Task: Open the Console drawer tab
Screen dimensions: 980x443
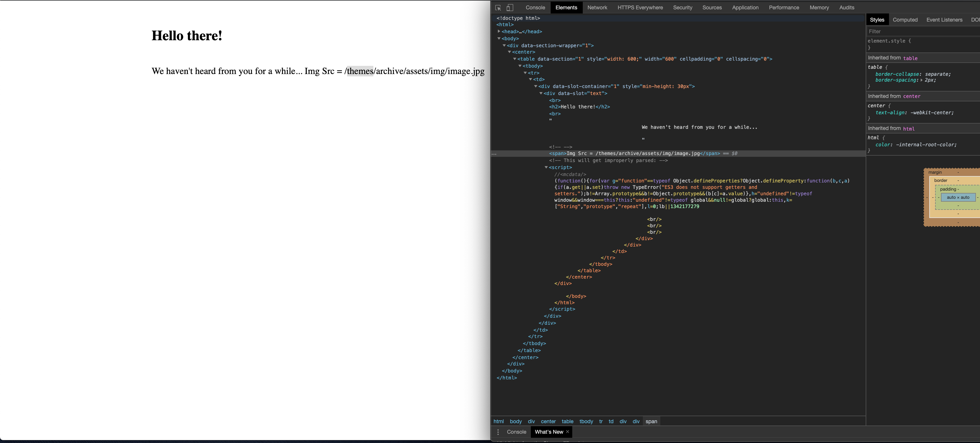Action: [516, 432]
